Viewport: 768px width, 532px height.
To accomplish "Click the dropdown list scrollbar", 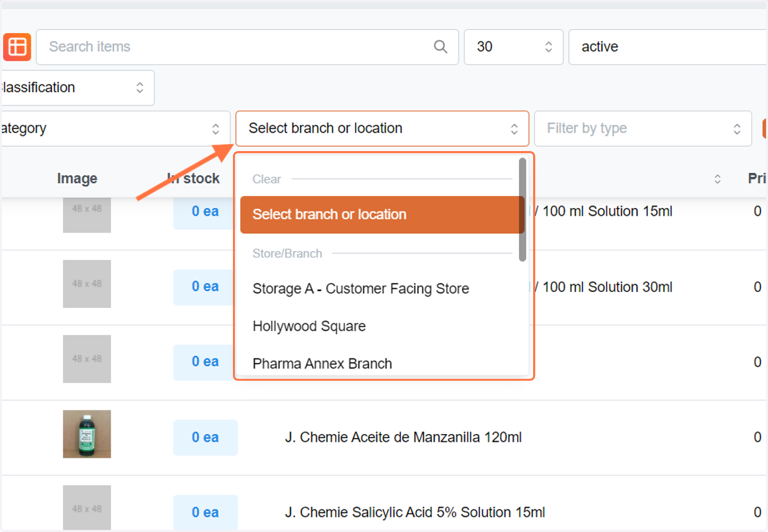I will point(522,209).
